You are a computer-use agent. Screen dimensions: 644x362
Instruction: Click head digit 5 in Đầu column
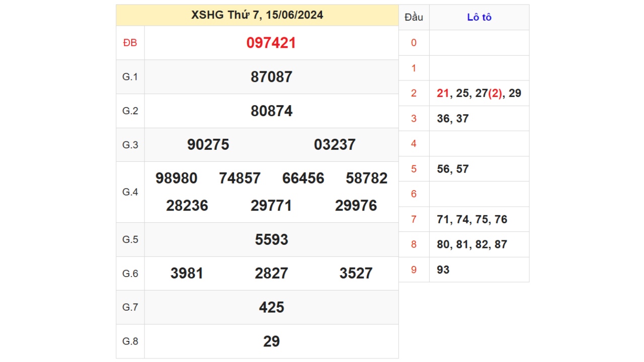point(414,169)
